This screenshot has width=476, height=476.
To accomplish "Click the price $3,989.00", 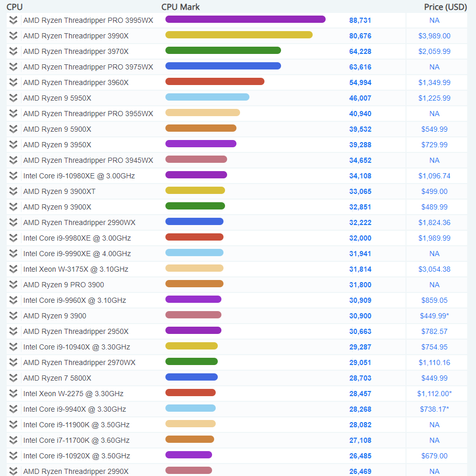I will coord(435,36).
